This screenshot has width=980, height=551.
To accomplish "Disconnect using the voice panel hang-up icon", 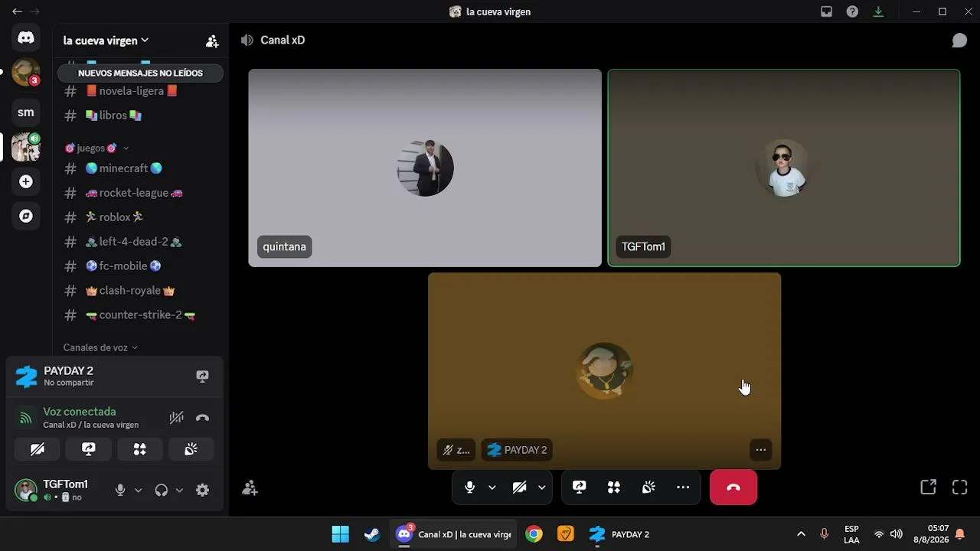I will [x=202, y=418].
